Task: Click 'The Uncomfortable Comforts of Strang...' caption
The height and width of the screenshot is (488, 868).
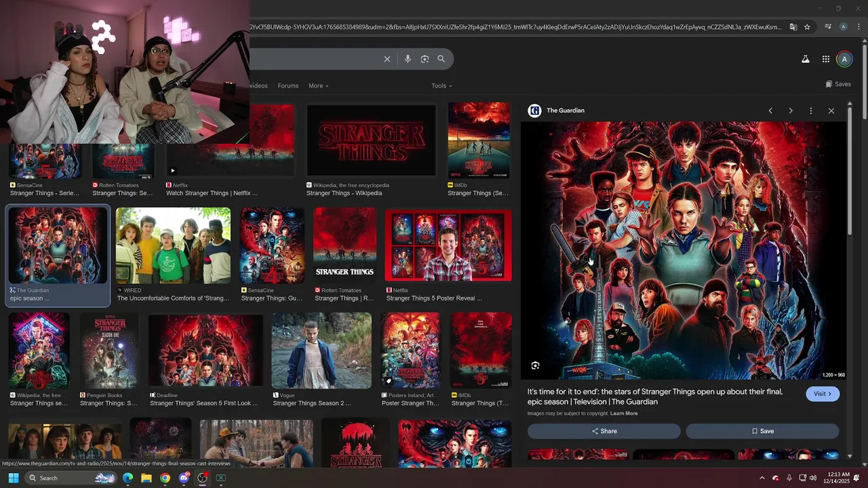Action: [x=173, y=298]
